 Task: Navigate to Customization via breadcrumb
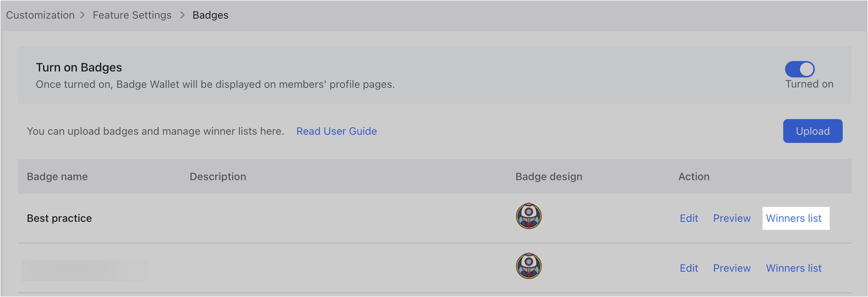(x=40, y=15)
